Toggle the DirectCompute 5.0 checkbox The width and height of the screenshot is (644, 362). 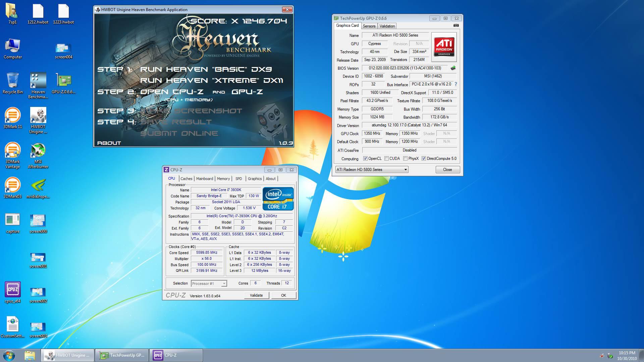pos(424,159)
